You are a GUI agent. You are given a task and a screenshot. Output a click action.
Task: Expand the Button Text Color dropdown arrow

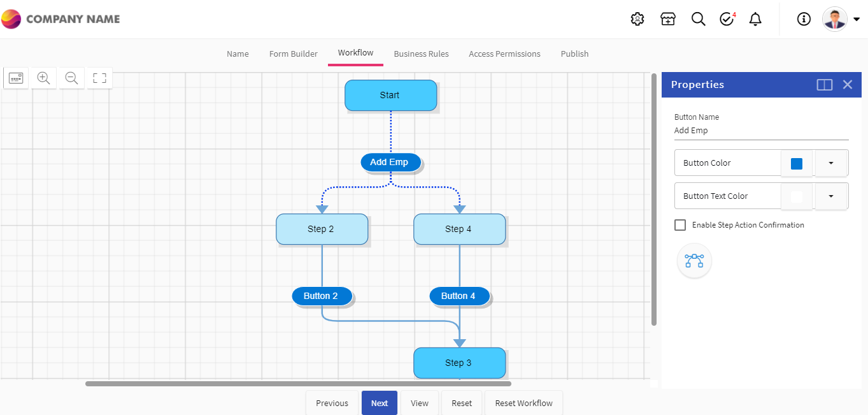point(831,196)
